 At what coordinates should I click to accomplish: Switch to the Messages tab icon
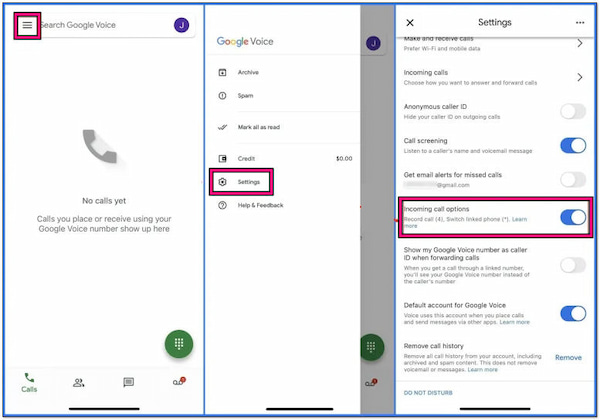129,382
